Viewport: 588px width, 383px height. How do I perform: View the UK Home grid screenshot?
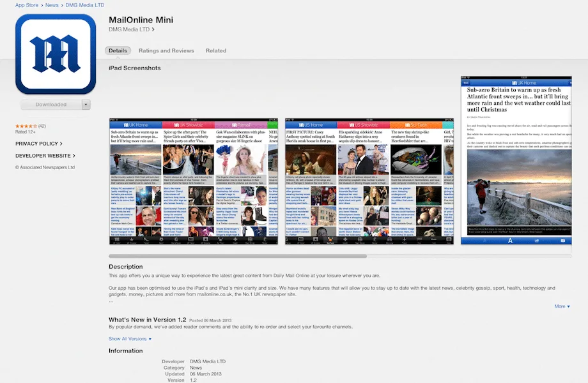pyautogui.click(x=194, y=182)
